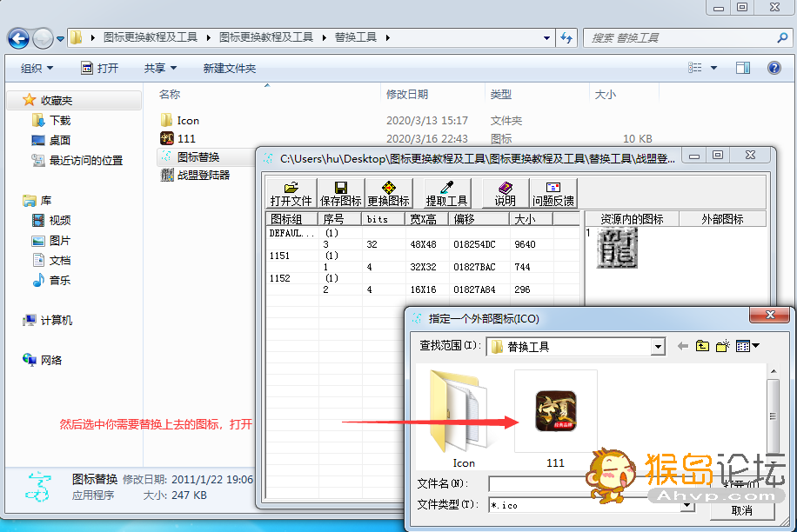This screenshot has height=532, width=797.
Task: Select the Icon folder in Explorer list
Action: click(x=188, y=120)
